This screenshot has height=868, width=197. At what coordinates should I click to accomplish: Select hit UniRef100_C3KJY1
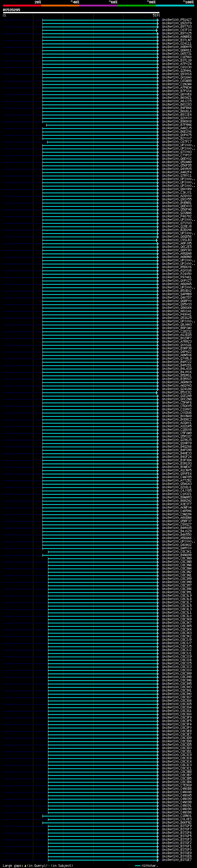(176, 193)
